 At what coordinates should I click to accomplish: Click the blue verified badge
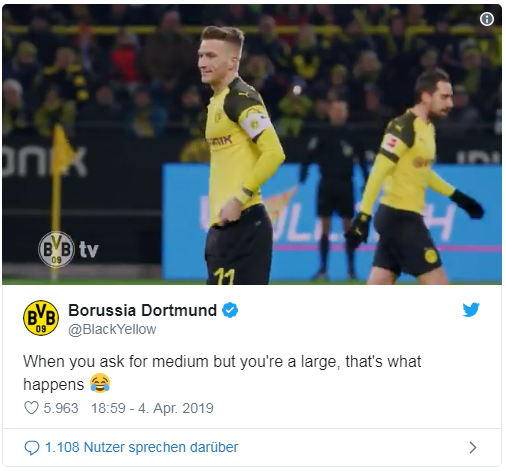coord(230,310)
